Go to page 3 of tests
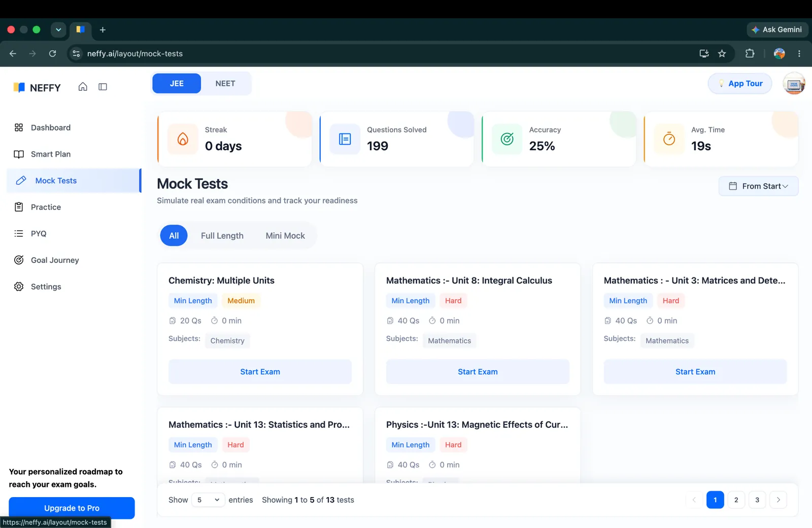 (757, 500)
